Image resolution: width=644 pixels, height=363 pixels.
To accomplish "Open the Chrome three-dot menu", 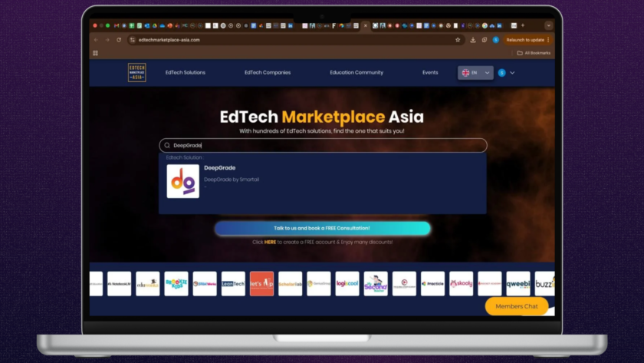I will (548, 40).
